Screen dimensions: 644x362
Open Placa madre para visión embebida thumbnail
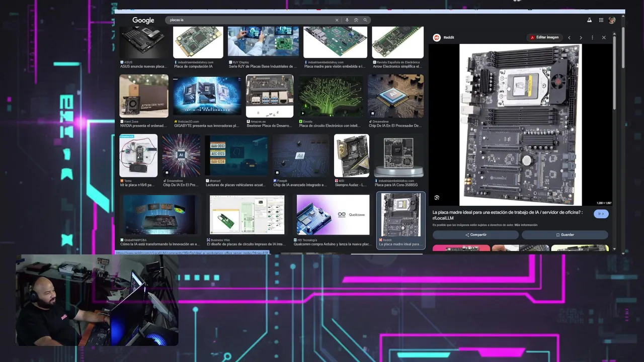coord(335,43)
